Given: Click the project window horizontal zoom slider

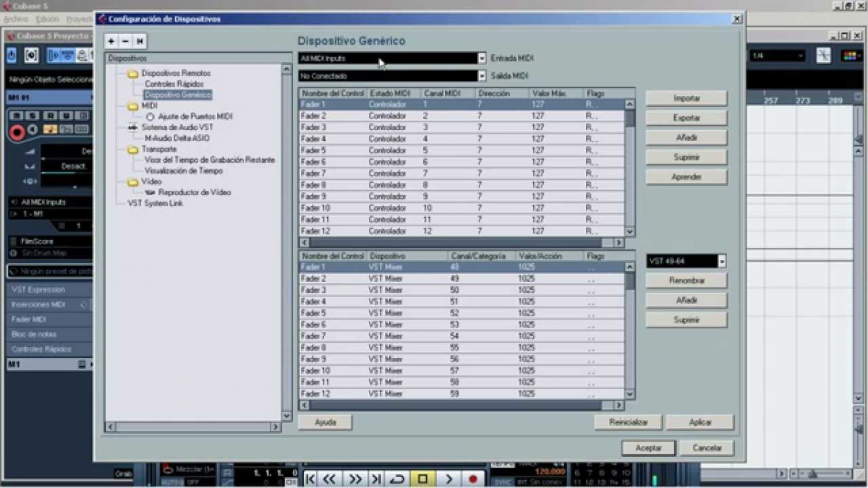Looking at the screenshot, I should point(825,474).
